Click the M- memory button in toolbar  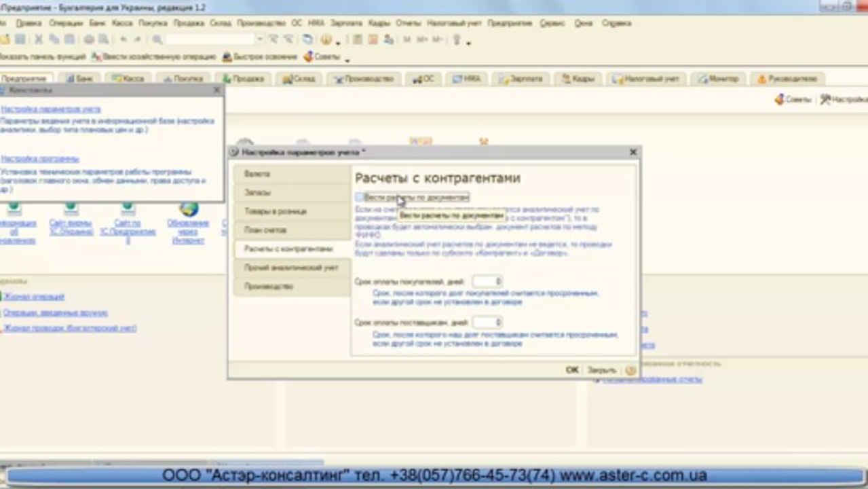tap(438, 39)
